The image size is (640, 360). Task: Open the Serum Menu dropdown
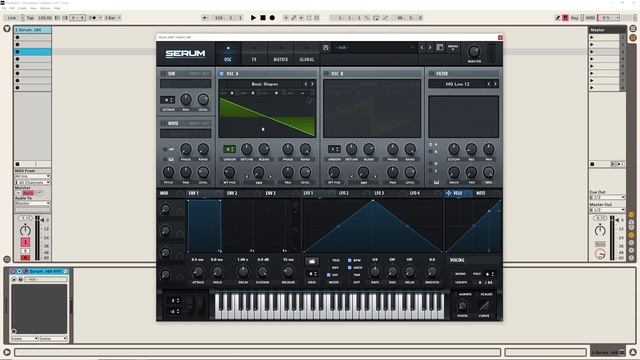tap(453, 47)
